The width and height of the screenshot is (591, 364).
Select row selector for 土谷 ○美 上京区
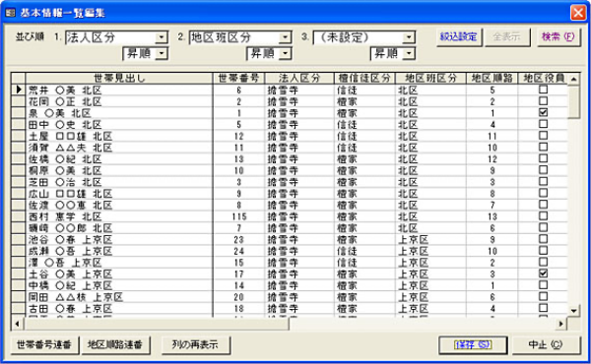tap(18, 274)
